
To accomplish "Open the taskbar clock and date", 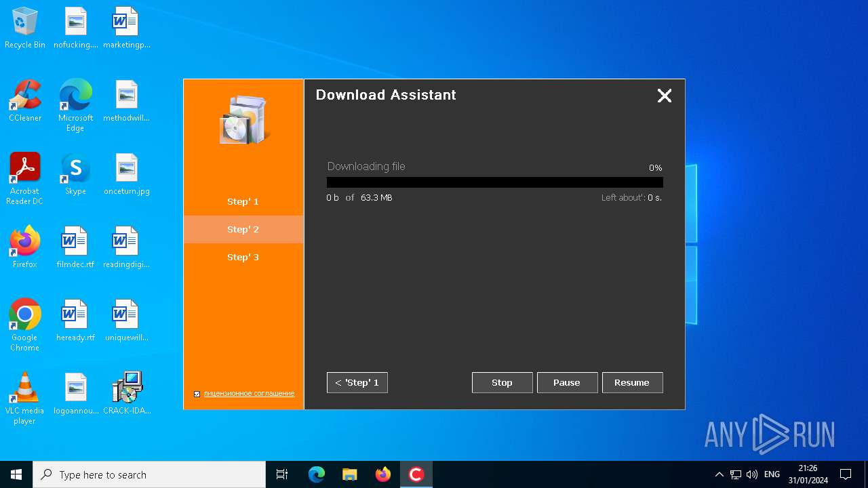I will click(808, 474).
